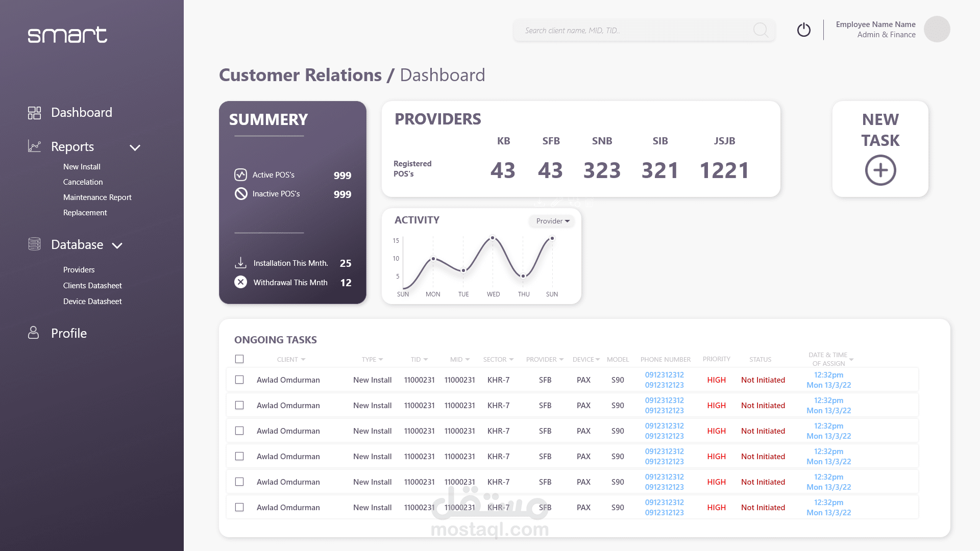Screen dimensions: 980x551
Task: Click the Withdrawal This Mnth X icon
Action: (x=240, y=282)
